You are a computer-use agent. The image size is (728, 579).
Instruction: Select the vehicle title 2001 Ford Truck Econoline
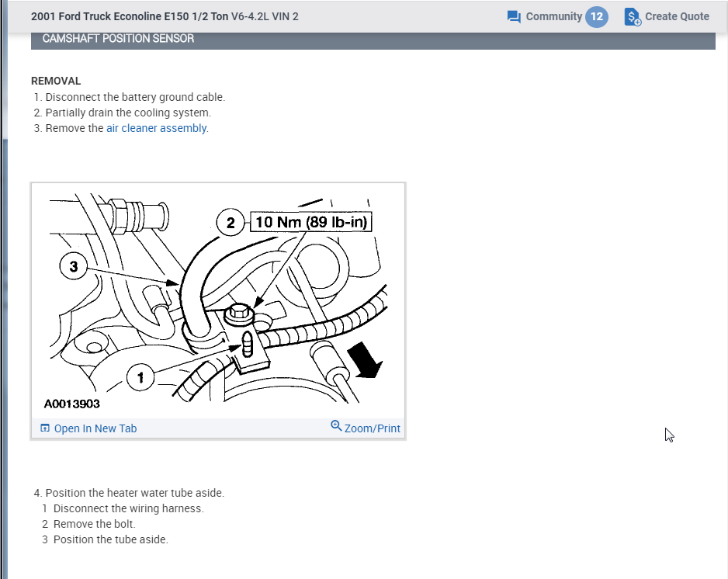(130, 17)
